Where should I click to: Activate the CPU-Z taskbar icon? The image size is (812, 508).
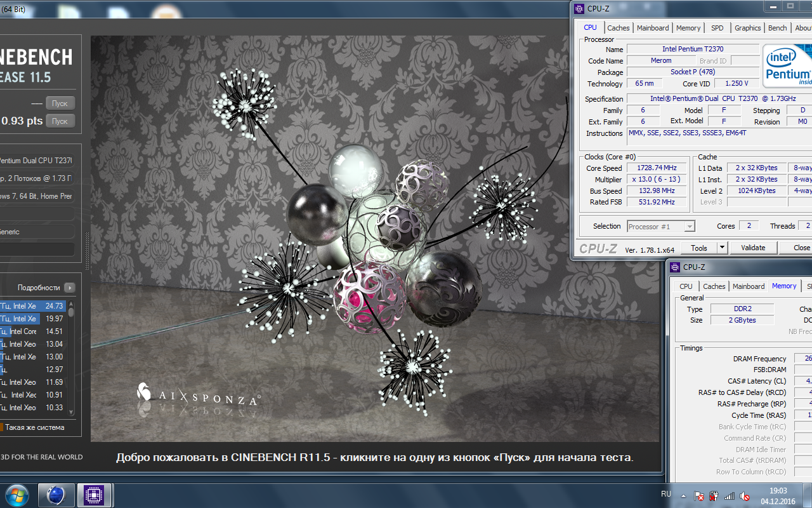coord(95,495)
